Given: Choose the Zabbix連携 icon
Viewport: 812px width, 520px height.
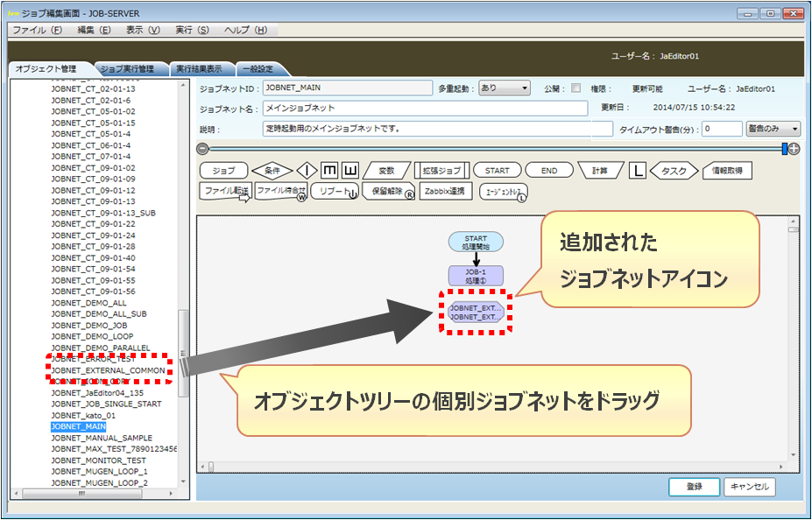Looking at the screenshot, I should click(x=447, y=191).
